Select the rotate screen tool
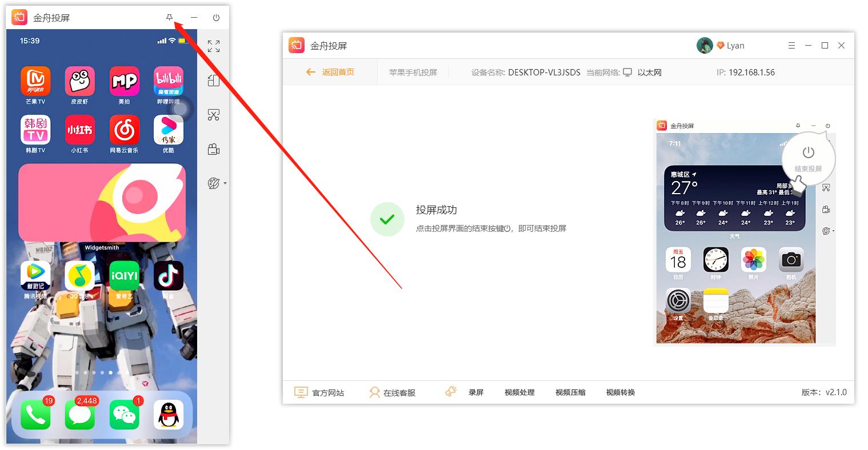This screenshot has height=450, width=868. [214, 80]
